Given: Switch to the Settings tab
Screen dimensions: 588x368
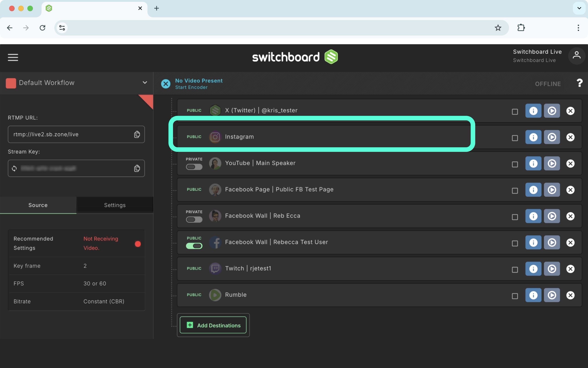Looking at the screenshot, I should pyautogui.click(x=115, y=205).
